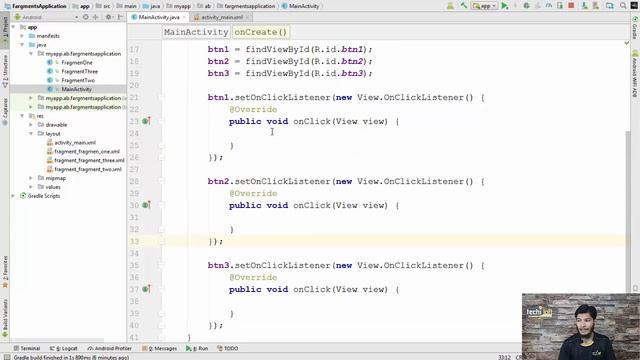This screenshot has width=640, height=360.
Task: Open the Build Variants side tab
Action: pyautogui.click(x=5, y=318)
